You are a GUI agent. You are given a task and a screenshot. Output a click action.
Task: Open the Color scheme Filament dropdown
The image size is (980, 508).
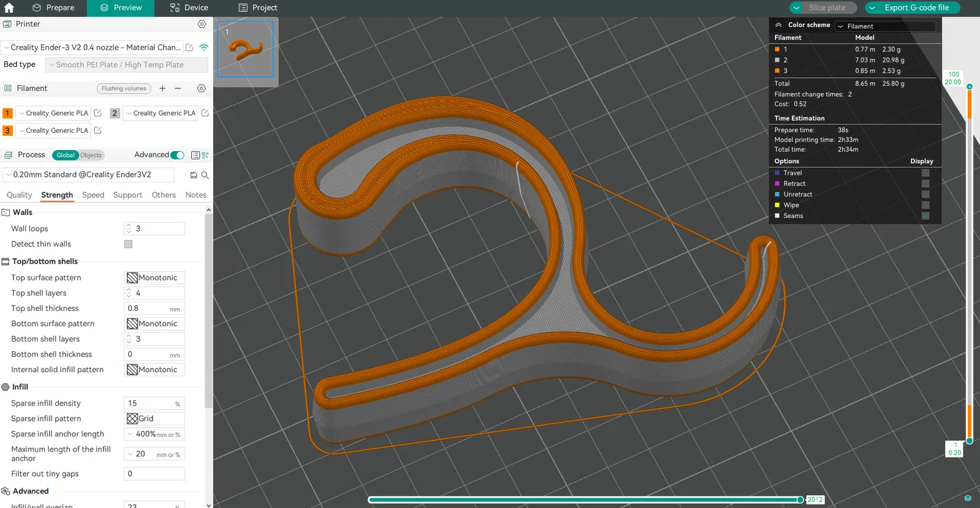pyautogui.click(x=886, y=26)
